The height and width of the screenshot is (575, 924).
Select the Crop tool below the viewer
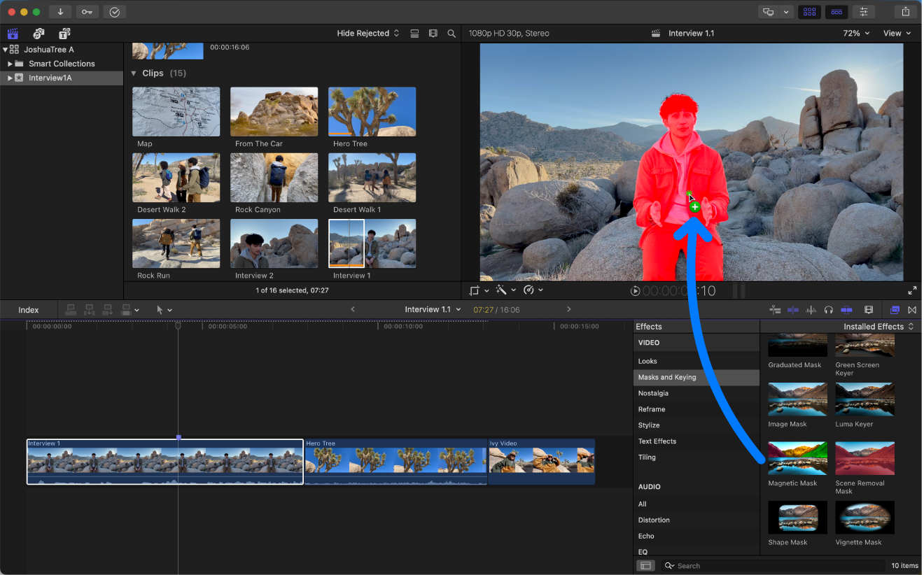click(x=476, y=290)
